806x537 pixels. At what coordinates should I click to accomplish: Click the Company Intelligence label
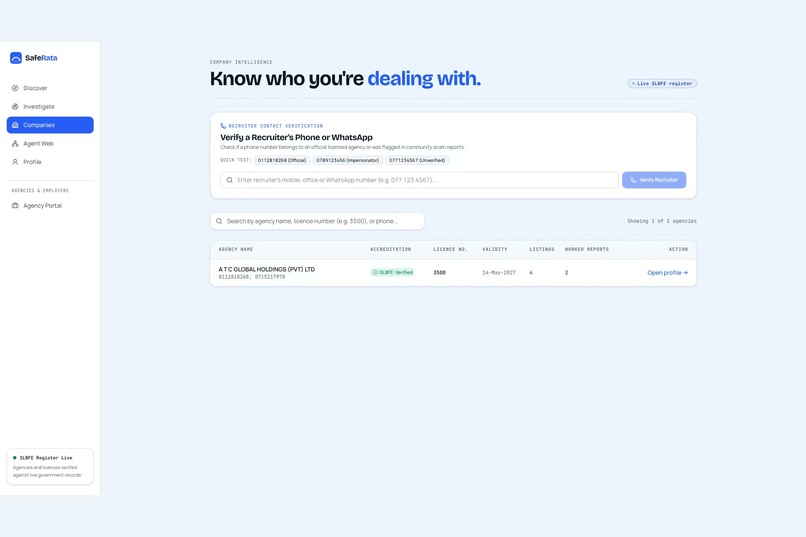(x=241, y=62)
